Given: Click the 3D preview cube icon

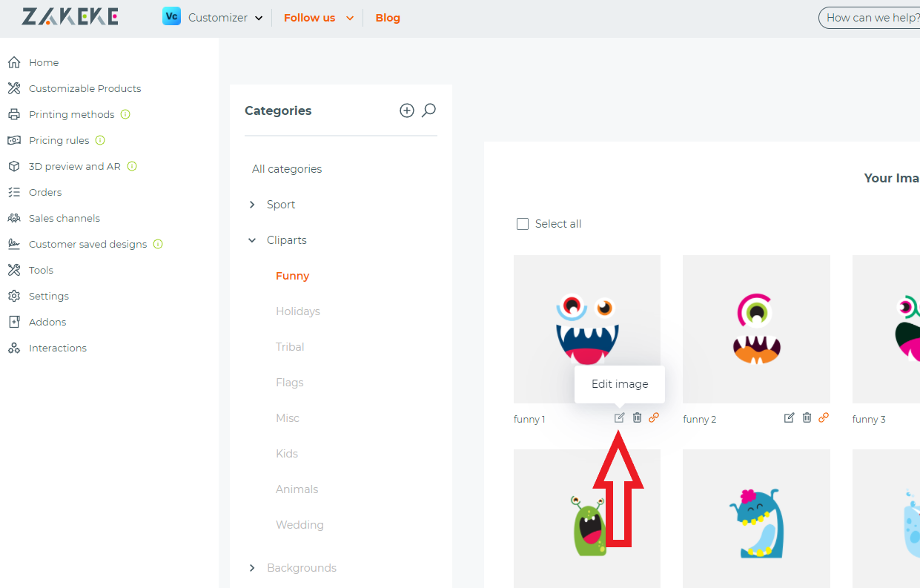Looking at the screenshot, I should pyautogui.click(x=13, y=166).
